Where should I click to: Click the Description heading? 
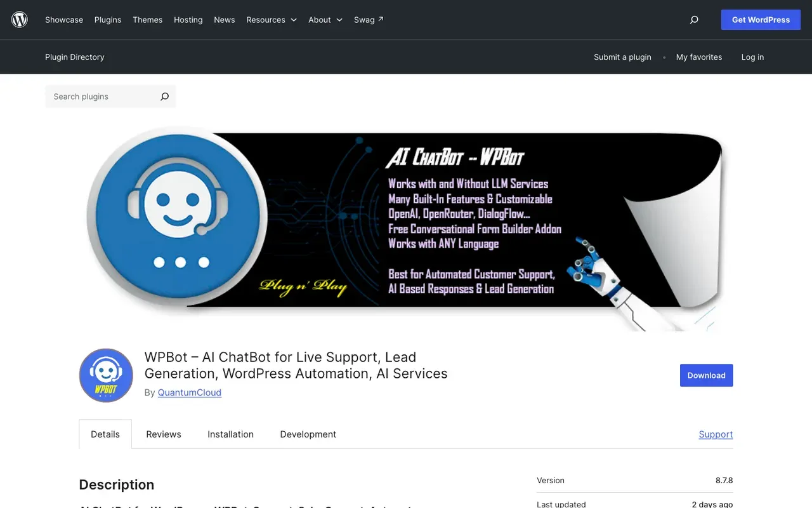[117, 485]
